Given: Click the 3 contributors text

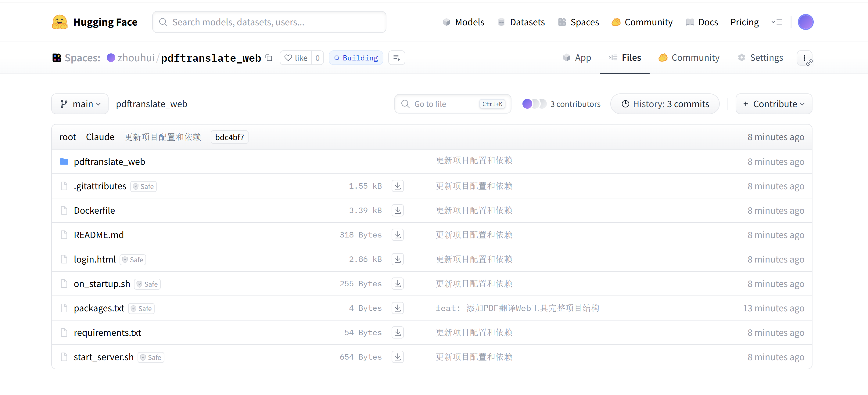Looking at the screenshot, I should click(x=575, y=104).
